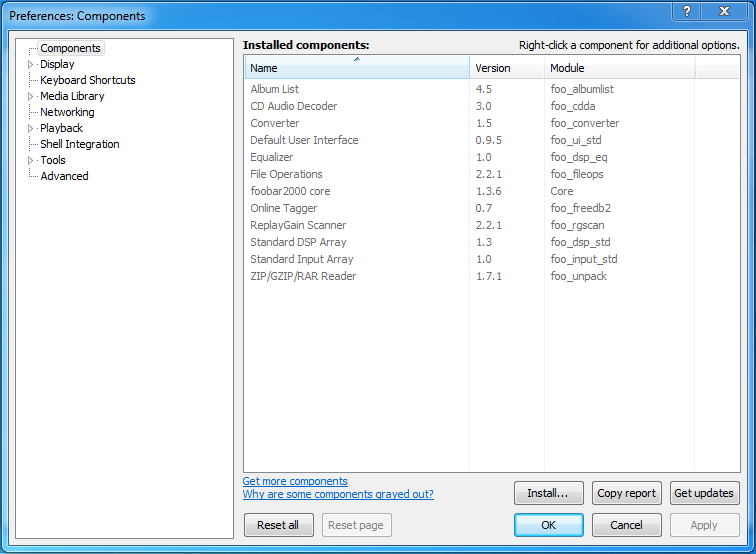Screen dimensions: 756x554
Task: Click the foo_unpack module cell
Action: tap(579, 276)
